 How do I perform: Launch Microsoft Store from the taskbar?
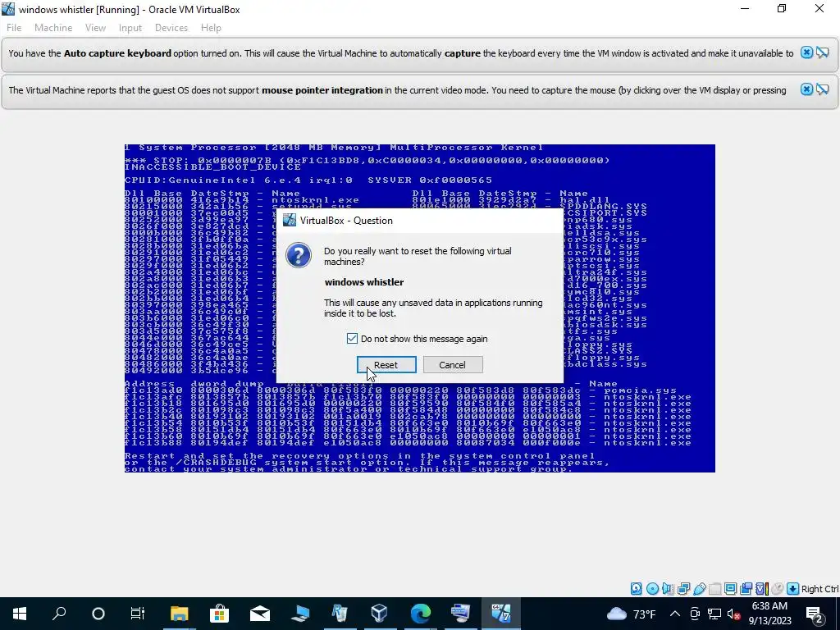coord(219,614)
